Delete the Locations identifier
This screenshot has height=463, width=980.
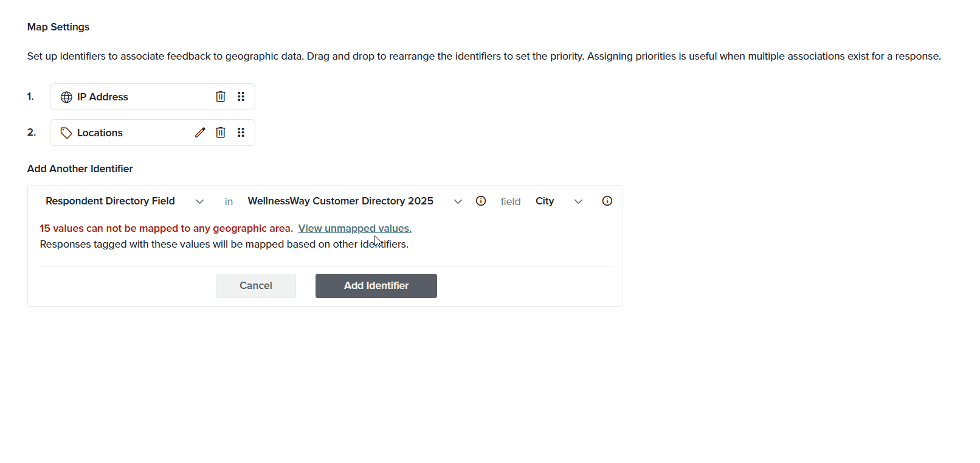(x=221, y=133)
